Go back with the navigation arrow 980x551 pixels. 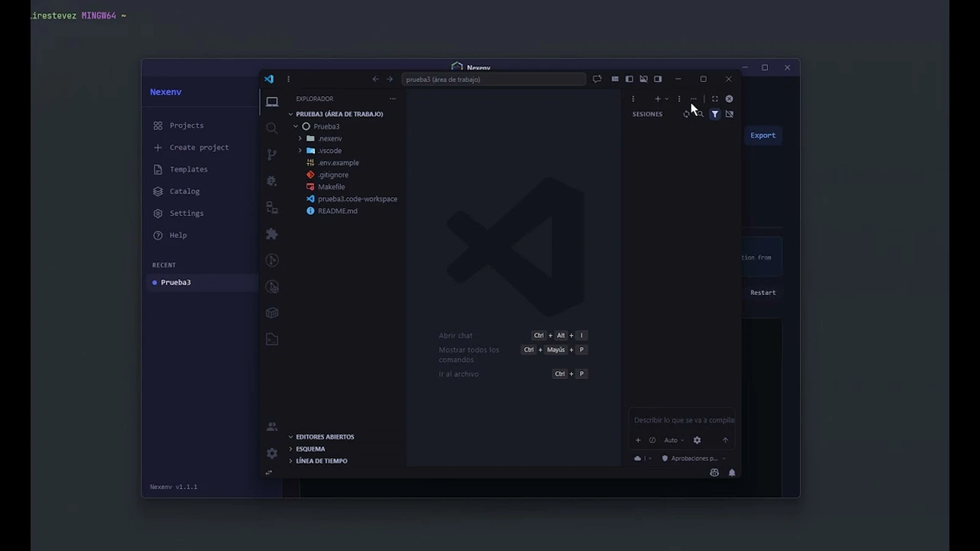(375, 79)
